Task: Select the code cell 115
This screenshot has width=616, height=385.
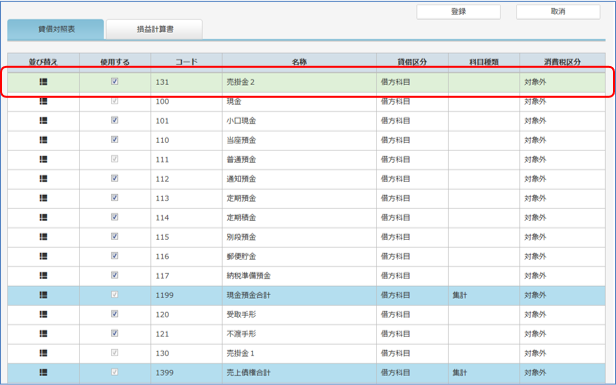Action: pos(186,237)
